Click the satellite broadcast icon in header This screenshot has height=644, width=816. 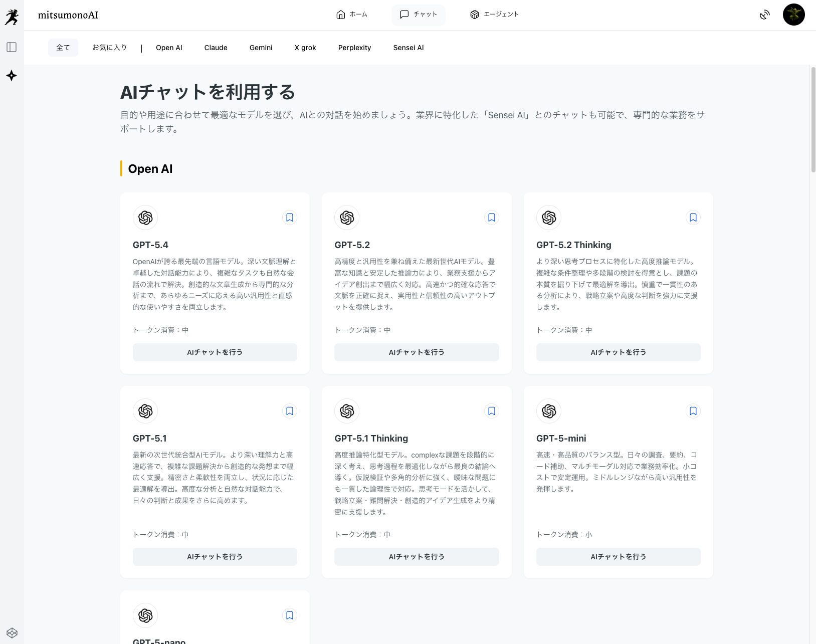tap(765, 15)
